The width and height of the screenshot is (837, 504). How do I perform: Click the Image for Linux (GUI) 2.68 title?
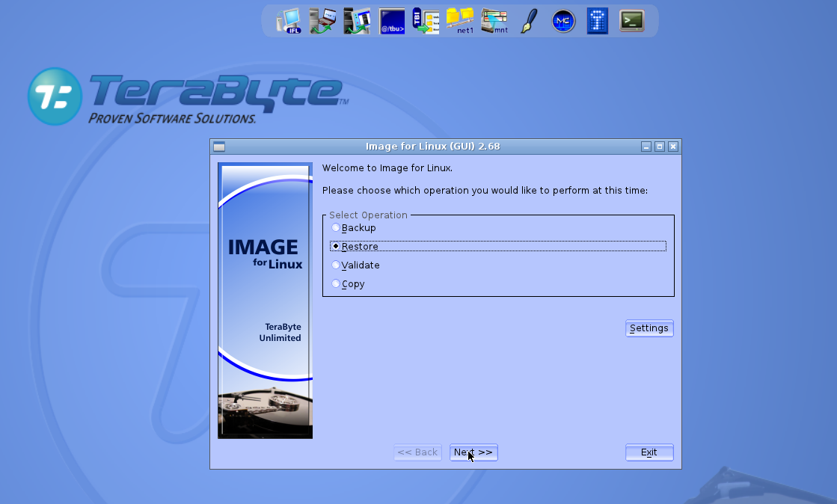[x=433, y=147]
